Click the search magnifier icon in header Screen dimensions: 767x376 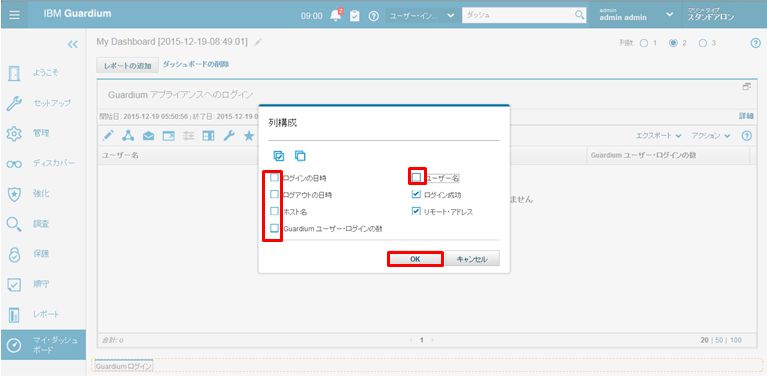click(x=579, y=15)
